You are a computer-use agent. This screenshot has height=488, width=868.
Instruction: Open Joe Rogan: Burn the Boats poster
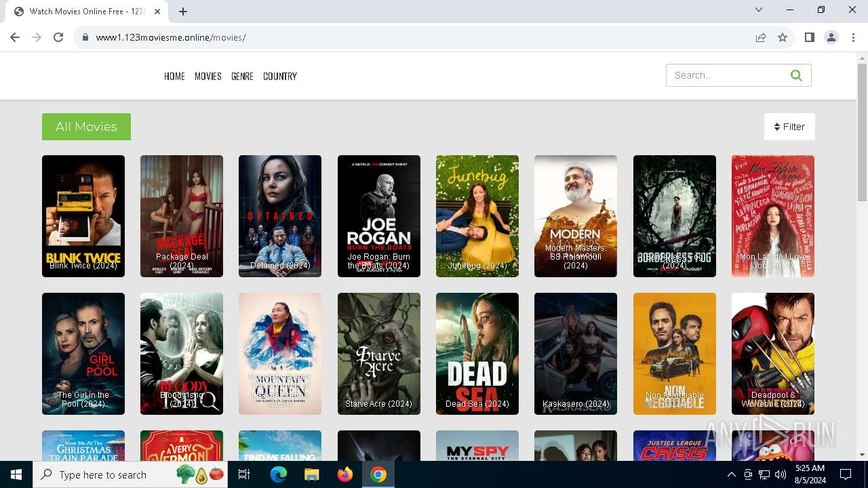click(x=379, y=216)
